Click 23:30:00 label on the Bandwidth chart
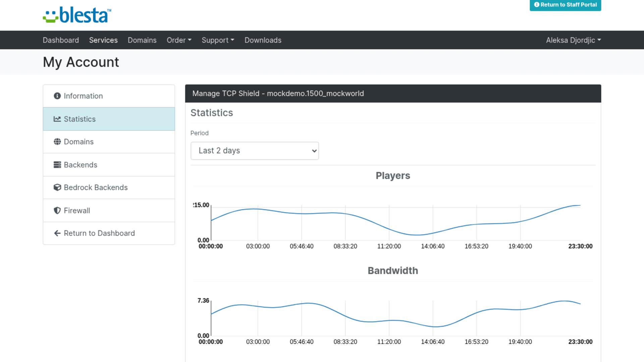Screen dimensions: 644x362 point(580,342)
